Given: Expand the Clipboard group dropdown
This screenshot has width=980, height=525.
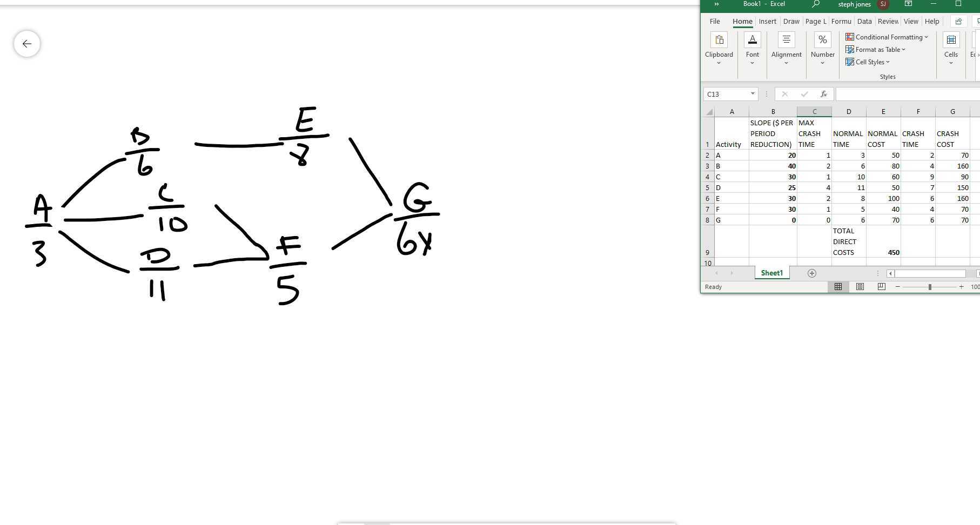Looking at the screenshot, I should point(719,63).
